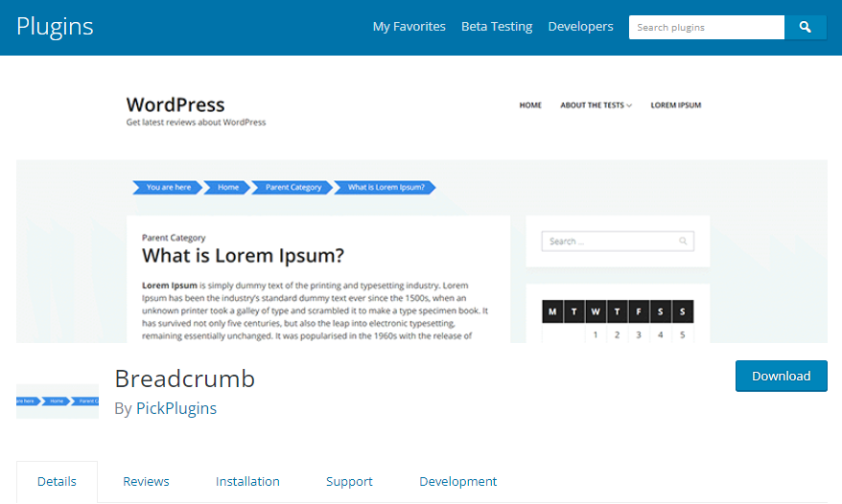Click 'Get latest reviews about WordPress' tagline

[x=196, y=123]
